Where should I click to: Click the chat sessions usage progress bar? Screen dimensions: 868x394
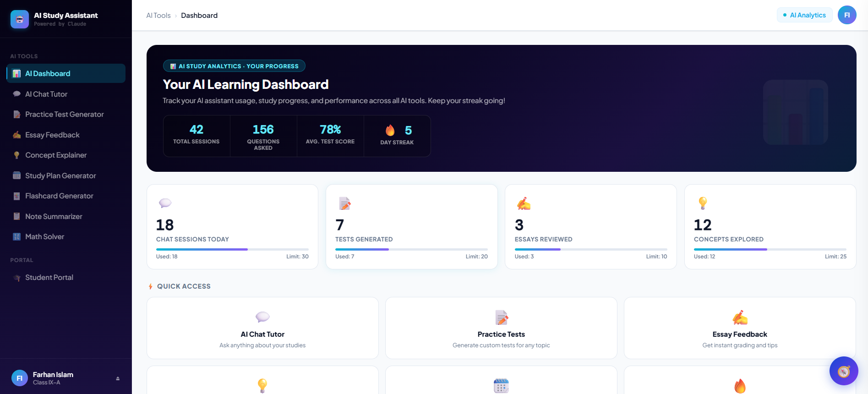tap(232, 249)
